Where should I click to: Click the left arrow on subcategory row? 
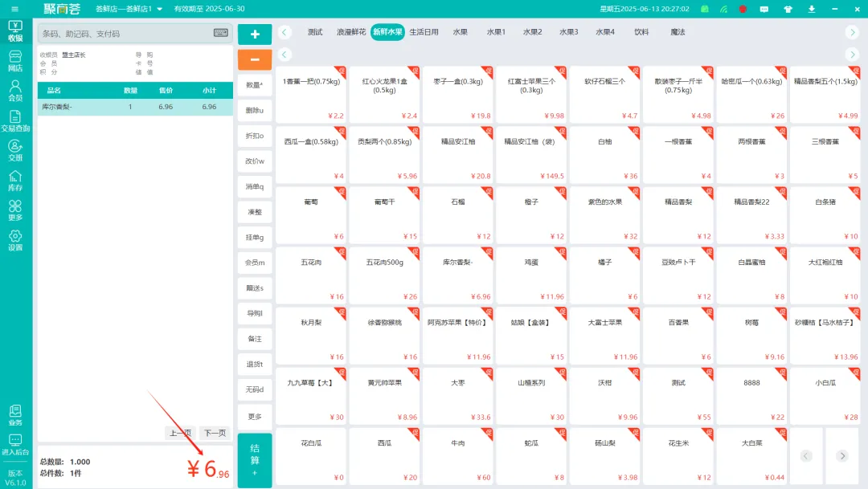(285, 55)
